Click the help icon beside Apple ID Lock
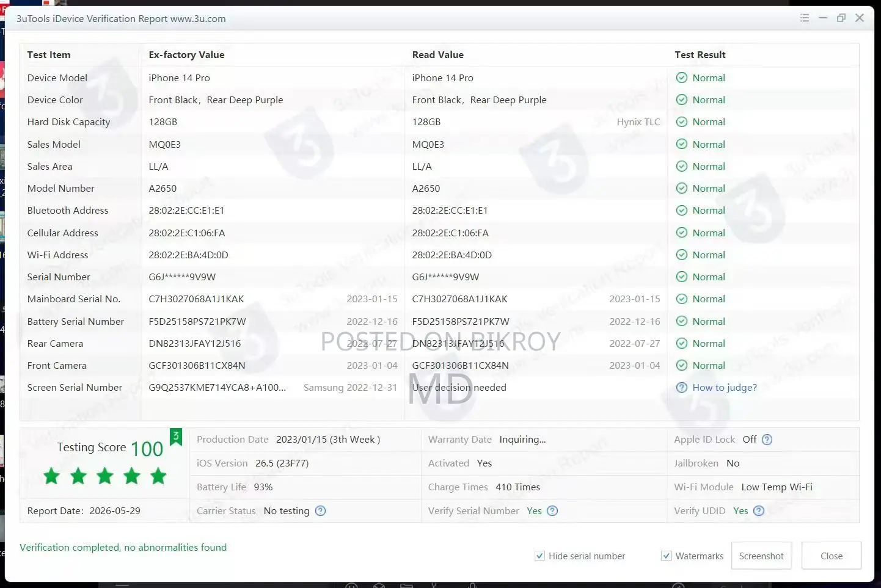Viewport: 881px width, 588px height. (767, 440)
